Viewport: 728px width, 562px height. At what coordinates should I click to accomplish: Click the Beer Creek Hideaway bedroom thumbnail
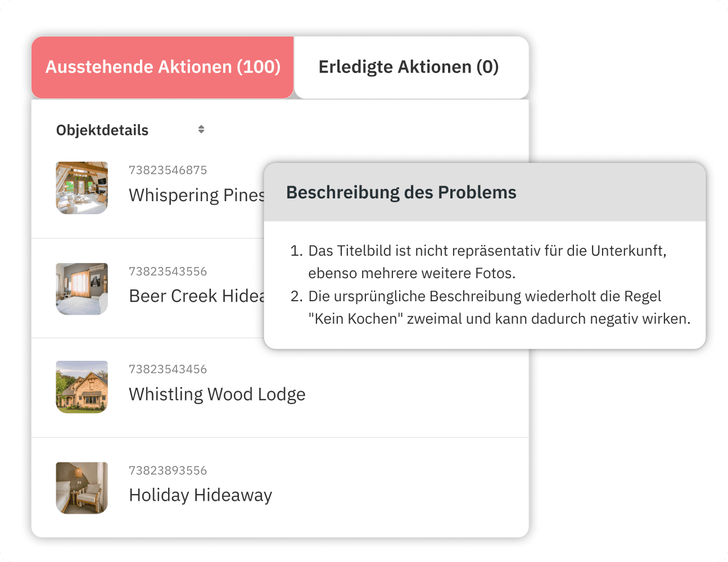click(82, 289)
